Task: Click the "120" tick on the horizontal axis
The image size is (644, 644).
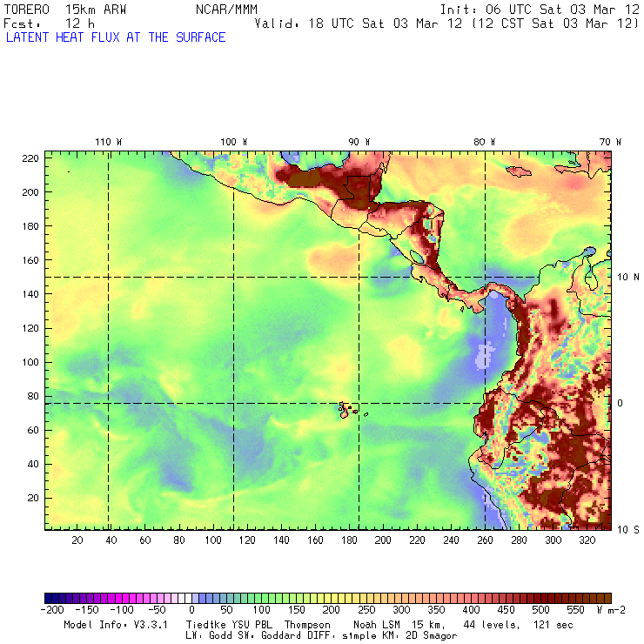Action: pyautogui.click(x=247, y=540)
